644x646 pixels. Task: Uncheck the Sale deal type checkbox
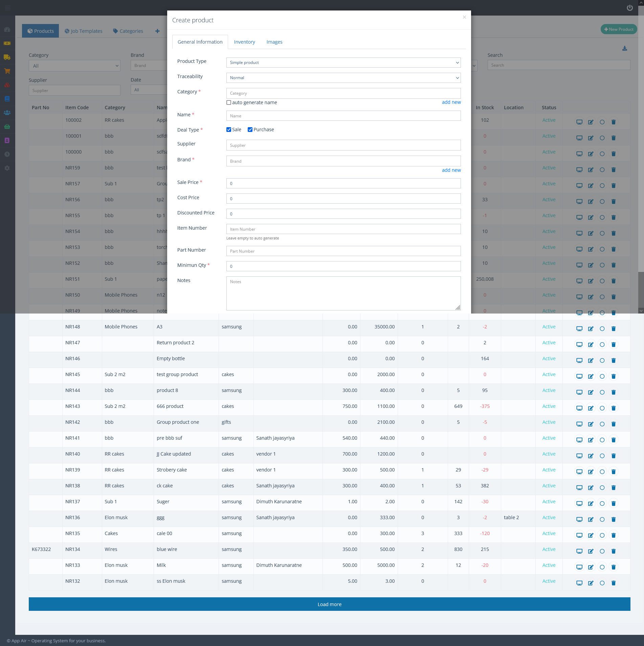229,130
